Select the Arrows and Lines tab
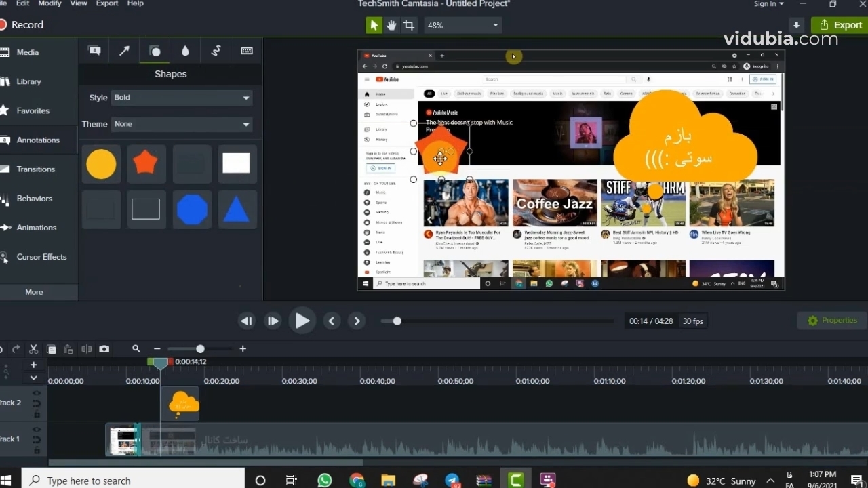 tap(124, 51)
